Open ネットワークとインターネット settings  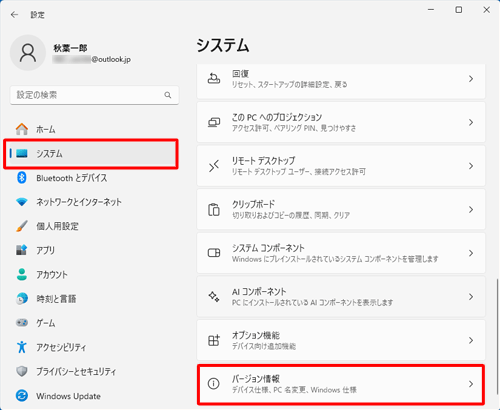coord(79,202)
